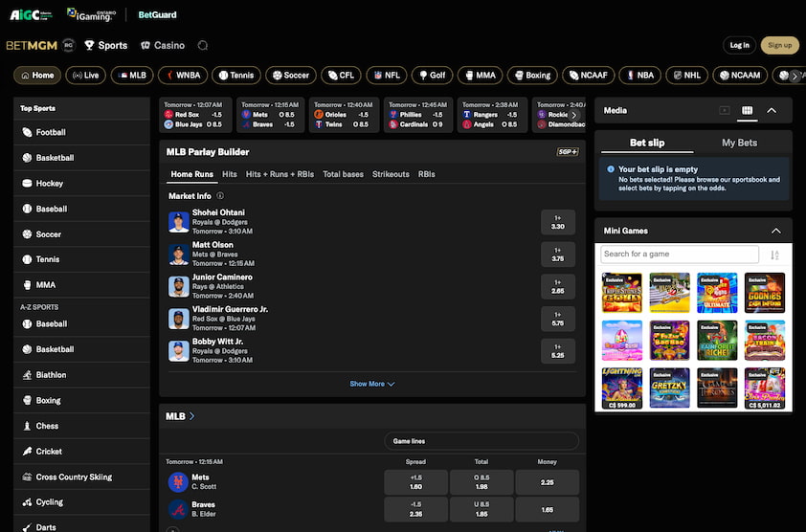Select Mets +1.5 spread at 1.60

coord(415,482)
